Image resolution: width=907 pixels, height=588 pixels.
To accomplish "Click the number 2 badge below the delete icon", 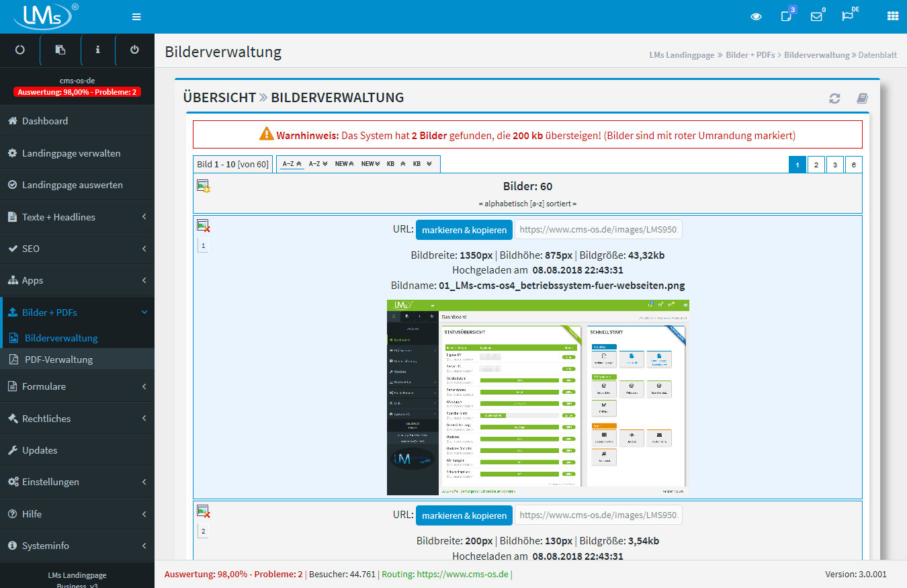I will (204, 532).
